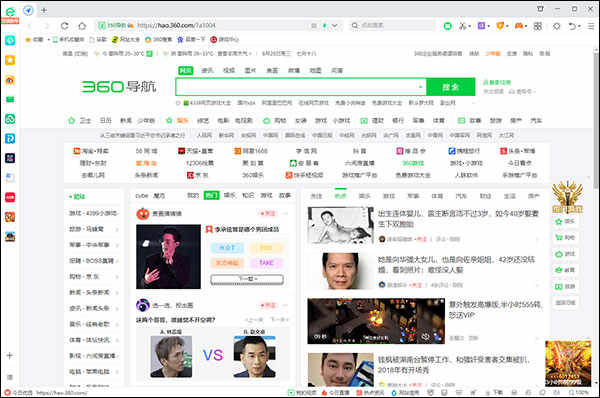This screenshot has height=398, width=600.
Task: Expand the 头条新闻 row chevron in left list
Action: pyautogui.click(x=117, y=292)
